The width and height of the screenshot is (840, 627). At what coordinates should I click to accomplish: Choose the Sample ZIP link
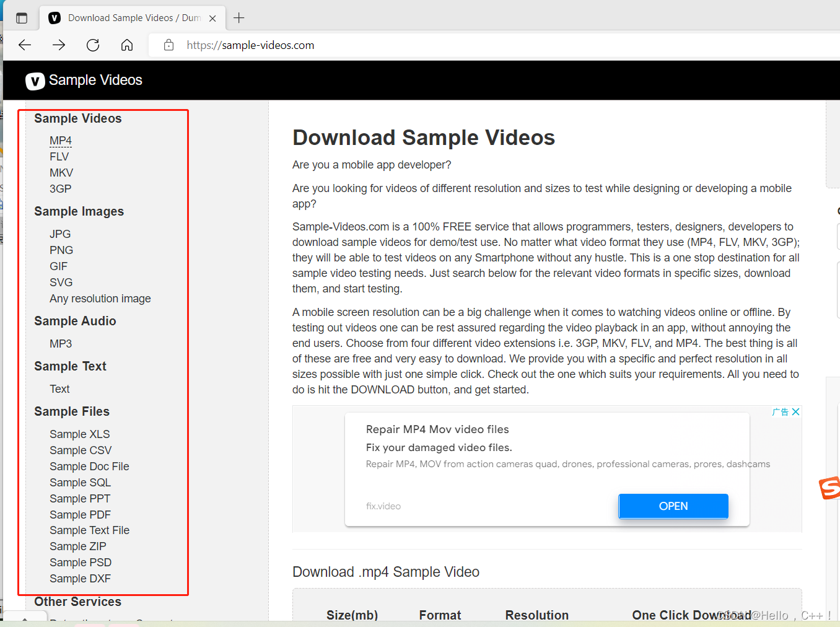pos(78,546)
